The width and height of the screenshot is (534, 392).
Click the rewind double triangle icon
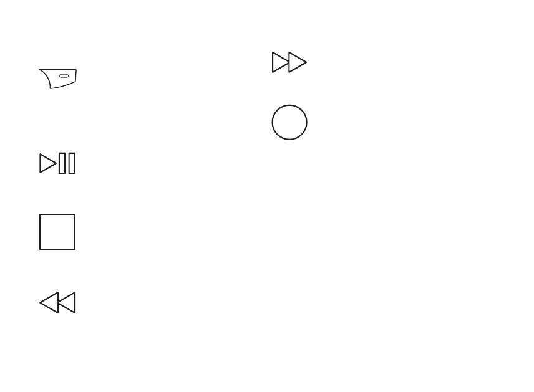pos(57,302)
